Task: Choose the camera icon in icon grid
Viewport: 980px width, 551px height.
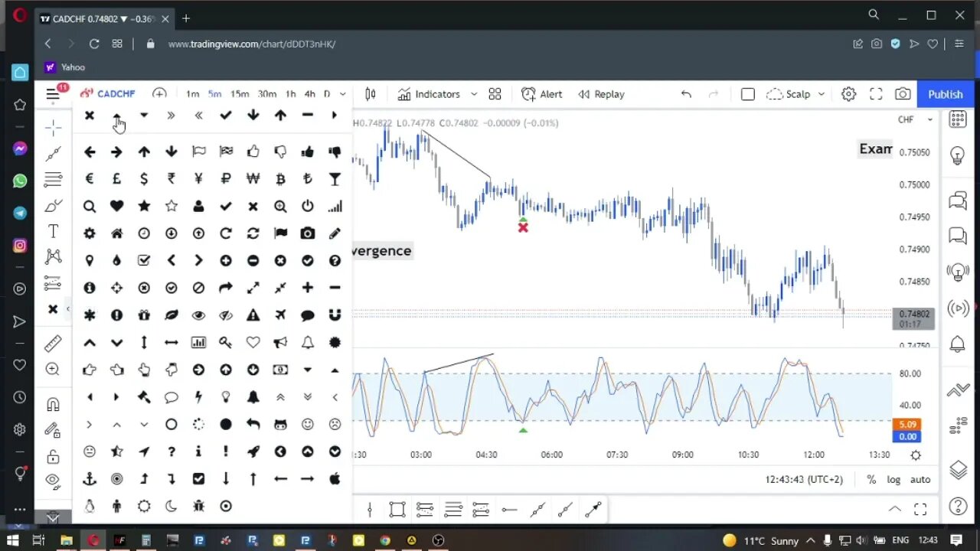Action: [308, 233]
